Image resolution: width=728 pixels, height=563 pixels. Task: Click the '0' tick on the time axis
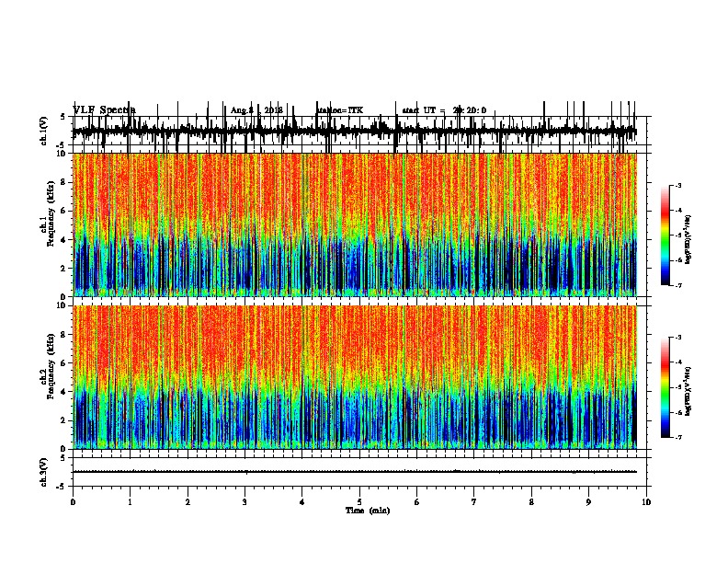(x=73, y=502)
